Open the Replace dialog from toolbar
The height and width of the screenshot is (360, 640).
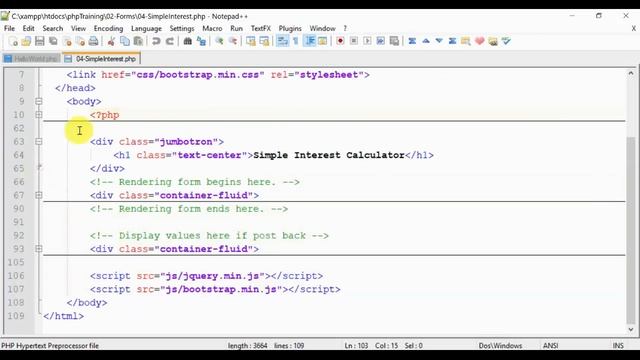pos(201,41)
